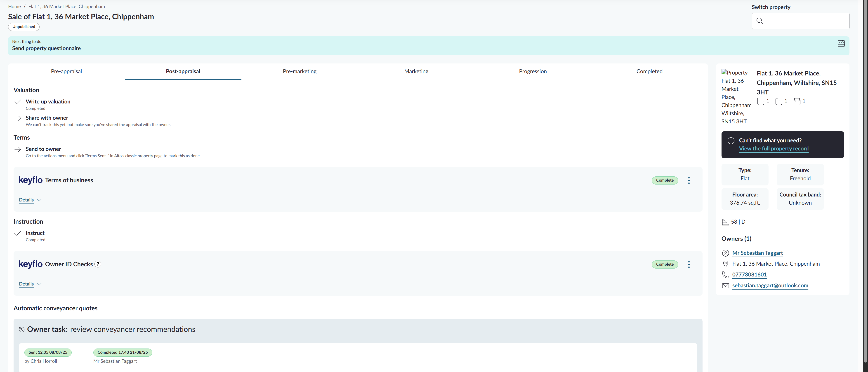Follow the Home breadcrumb link
This screenshot has width=868, height=372.
(x=14, y=6)
